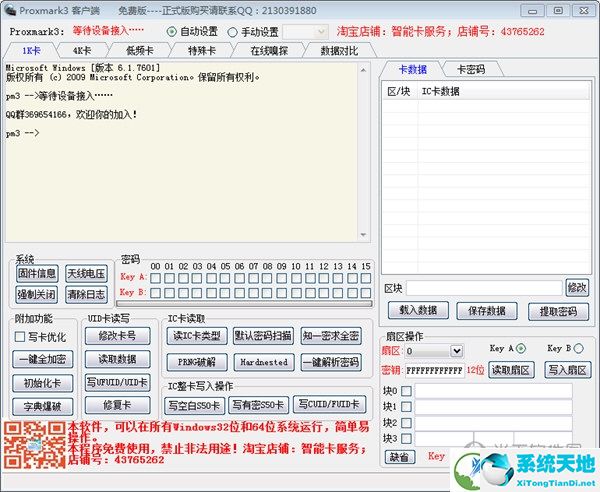Viewport: 600px width, 492px height.
Task: Click the 块0 data input field
Action: pos(494,391)
